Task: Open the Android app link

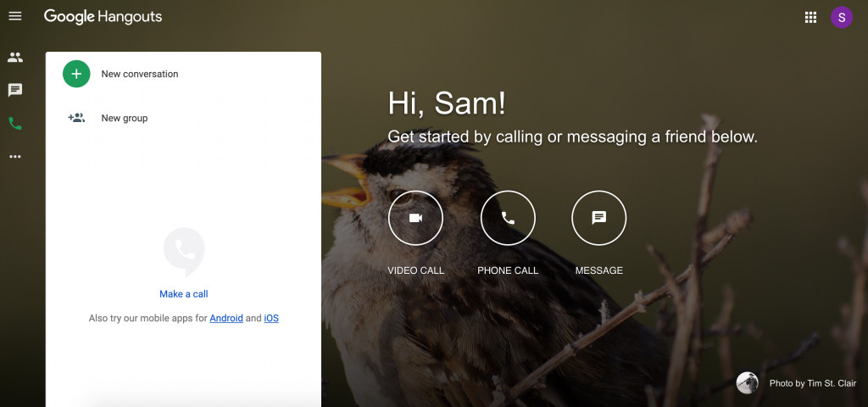Action: [226, 319]
